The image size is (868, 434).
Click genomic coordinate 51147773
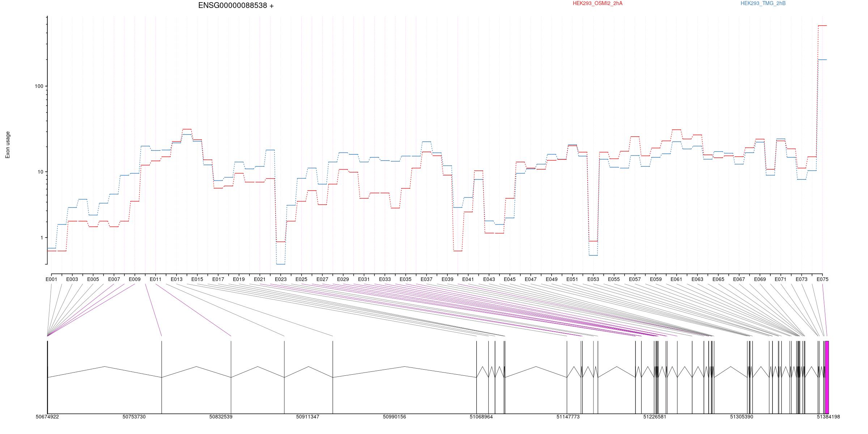tap(568, 417)
